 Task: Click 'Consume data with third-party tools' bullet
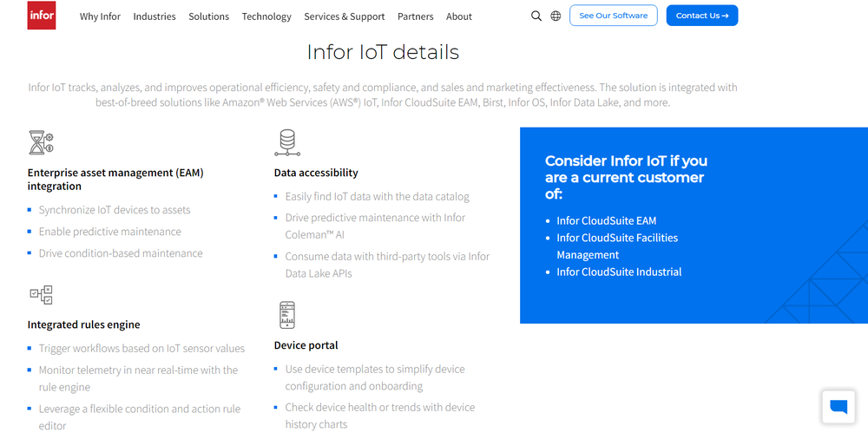tap(387, 265)
